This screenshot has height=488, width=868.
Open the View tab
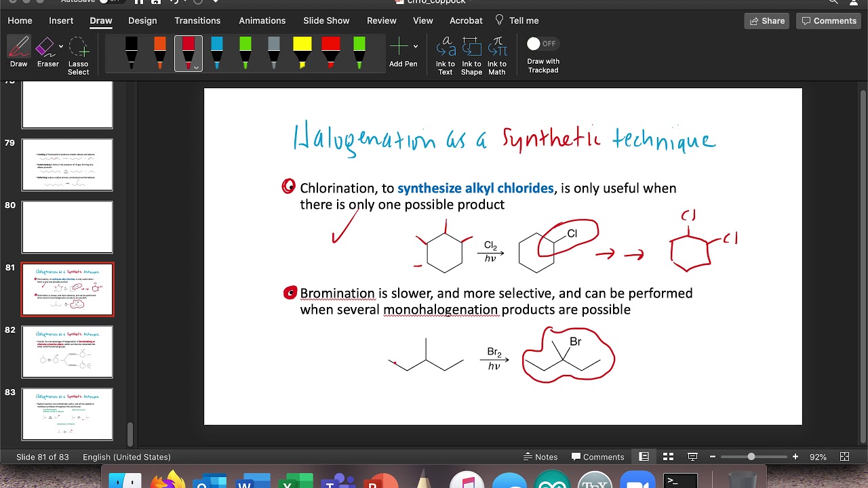[x=423, y=20]
